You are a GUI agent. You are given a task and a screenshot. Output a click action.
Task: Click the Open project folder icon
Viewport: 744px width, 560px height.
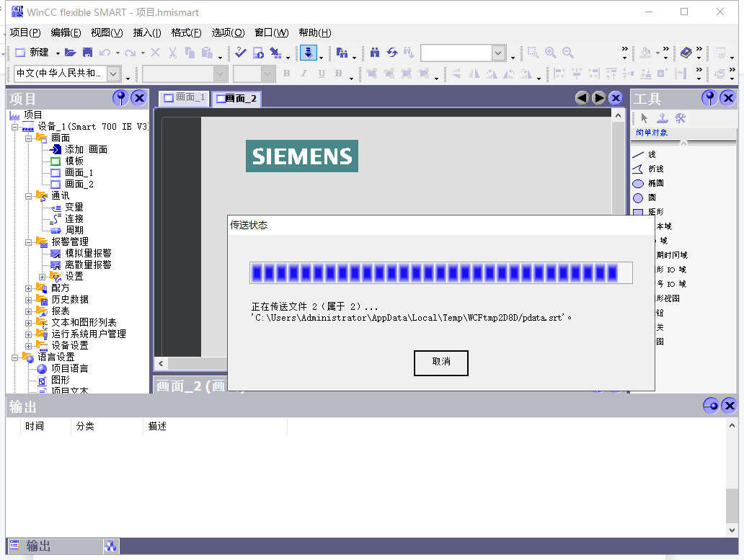(70, 53)
